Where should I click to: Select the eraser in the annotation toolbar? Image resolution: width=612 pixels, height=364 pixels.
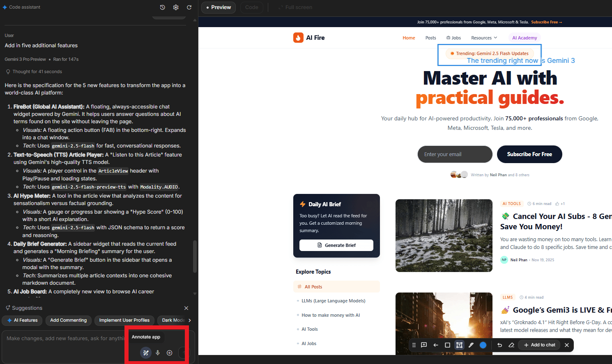tap(511, 345)
